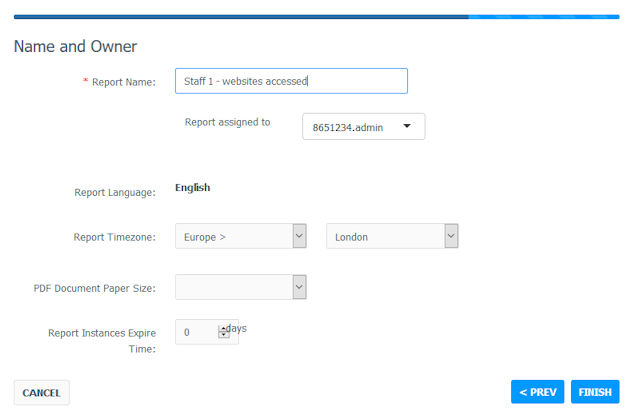Image resolution: width=631 pixels, height=415 pixels.
Task: Click the Report Timezone label
Action: tap(114, 237)
